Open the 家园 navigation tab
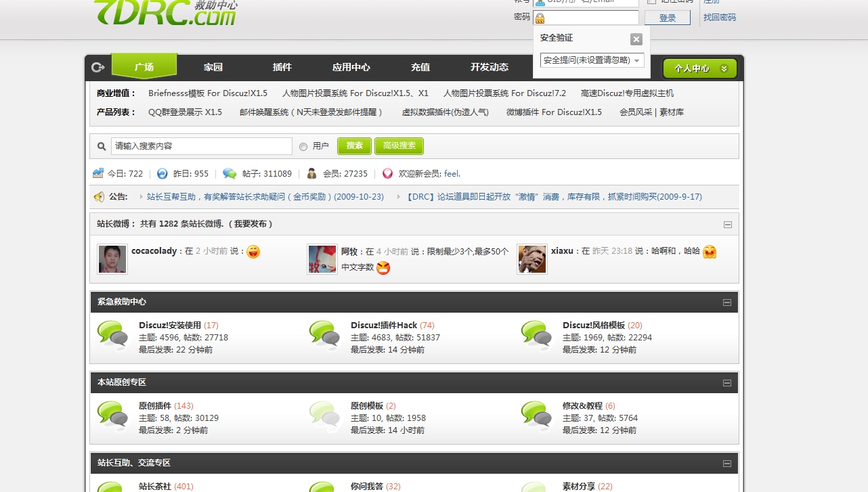Image resolution: width=868 pixels, height=492 pixels. [213, 67]
